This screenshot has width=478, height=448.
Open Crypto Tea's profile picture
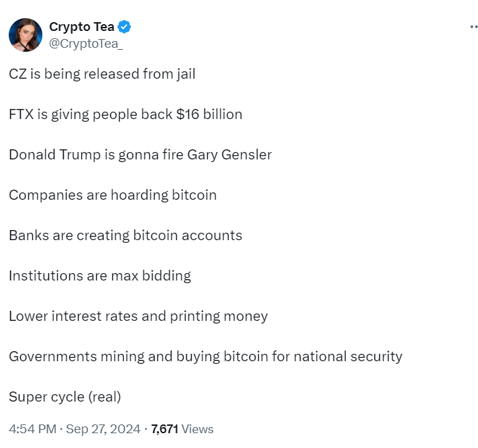pyautogui.click(x=26, y=35)
